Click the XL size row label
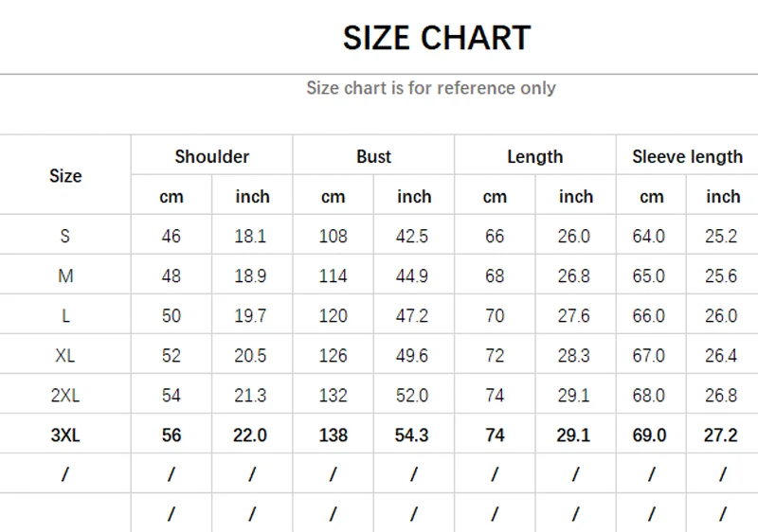Viewport: 758px width, 532px height. 65,355
